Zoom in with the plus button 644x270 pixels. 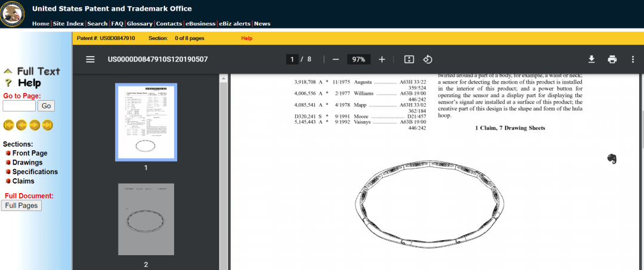(x=382, y=60)
